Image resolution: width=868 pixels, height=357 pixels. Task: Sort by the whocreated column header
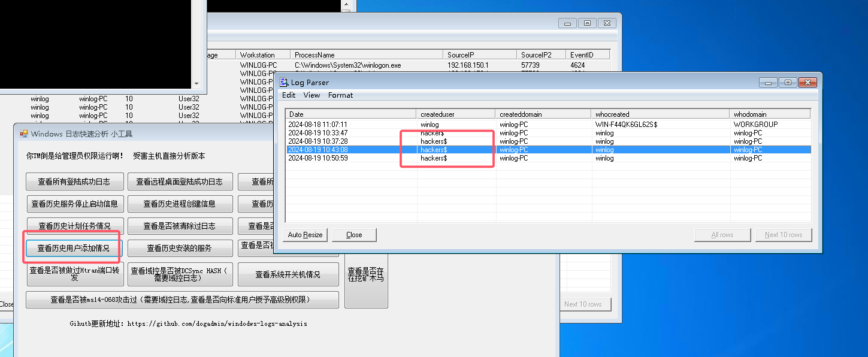pos(661,114)
